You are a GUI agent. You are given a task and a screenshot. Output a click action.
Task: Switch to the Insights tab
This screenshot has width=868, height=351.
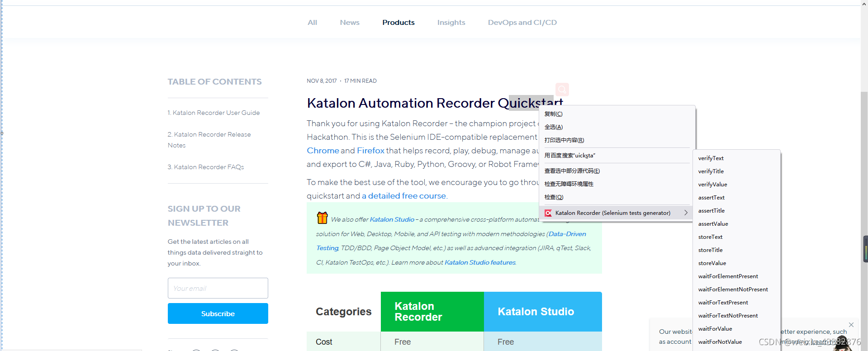[x=451, y=22]
